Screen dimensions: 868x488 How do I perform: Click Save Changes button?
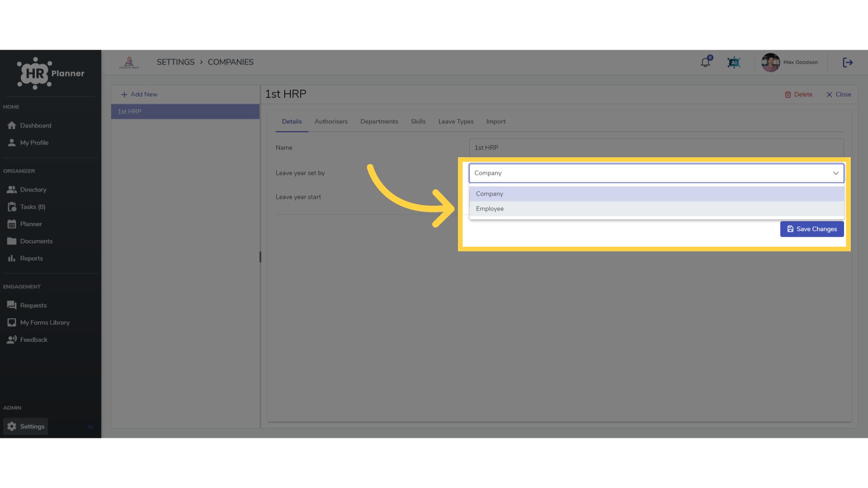[x=812, y=229]
